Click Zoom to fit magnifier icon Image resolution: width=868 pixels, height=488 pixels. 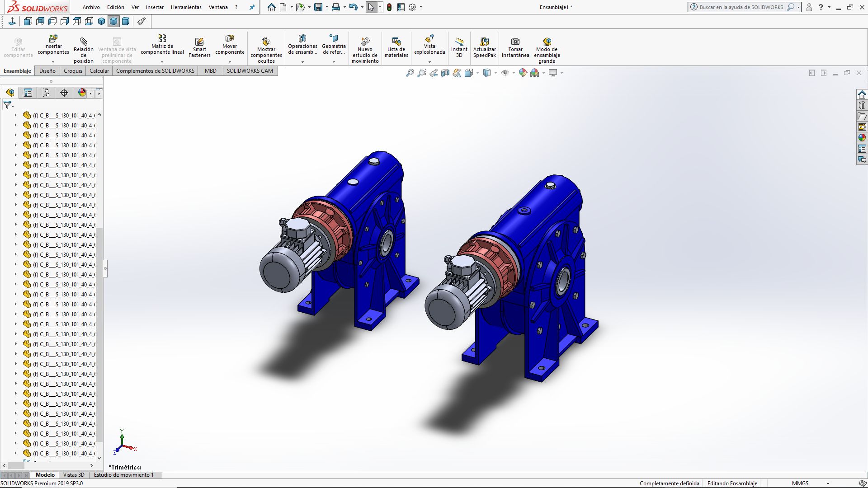click(x=410, y=73)
